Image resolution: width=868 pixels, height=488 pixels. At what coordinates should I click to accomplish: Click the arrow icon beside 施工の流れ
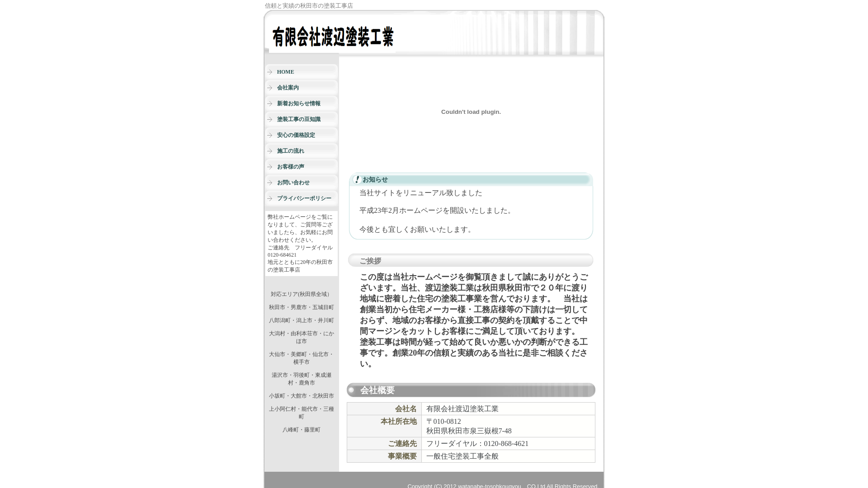coord(270,150)
